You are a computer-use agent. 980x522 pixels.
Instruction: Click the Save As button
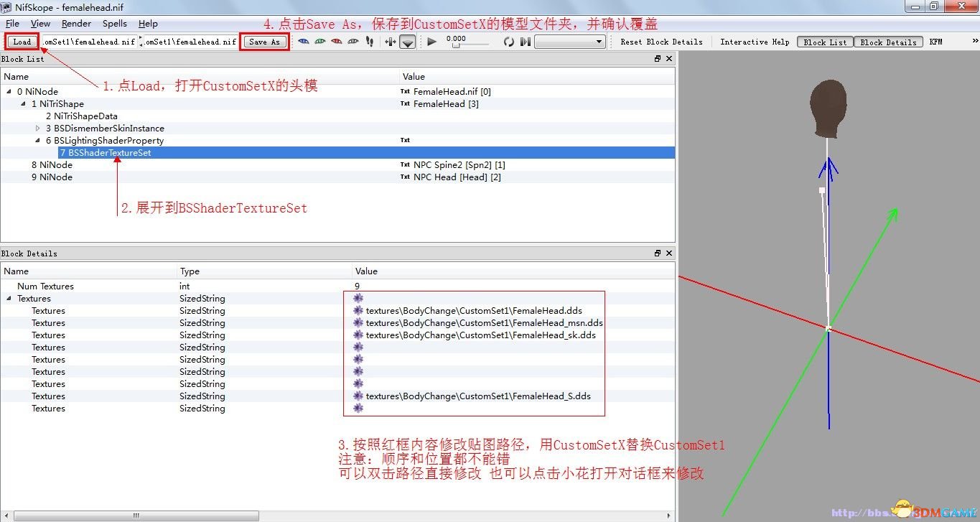(263, 42)
